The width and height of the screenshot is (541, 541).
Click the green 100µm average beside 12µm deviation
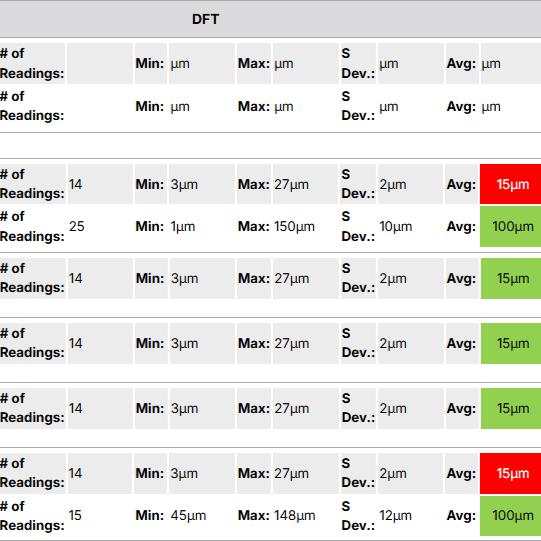(511, 515)
